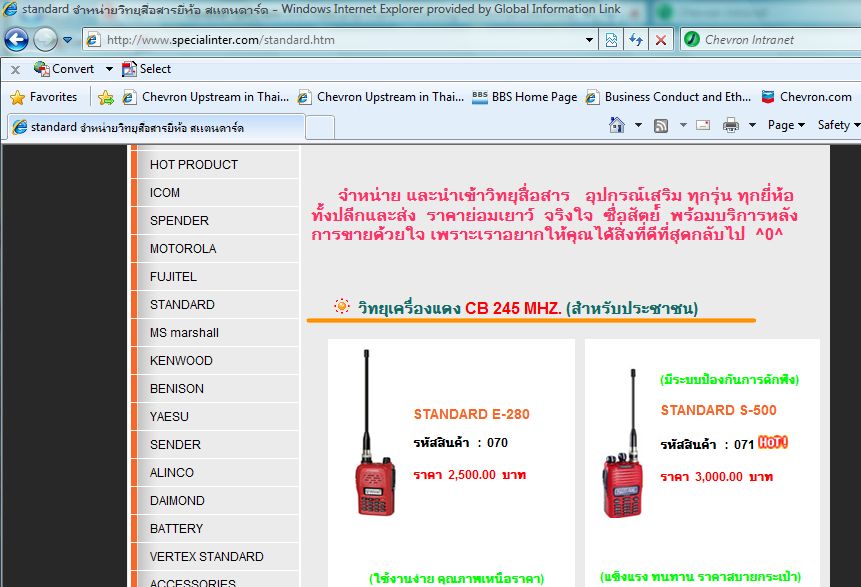
Task: Click the Add to Favorites Bar icon
Action: 105,97
